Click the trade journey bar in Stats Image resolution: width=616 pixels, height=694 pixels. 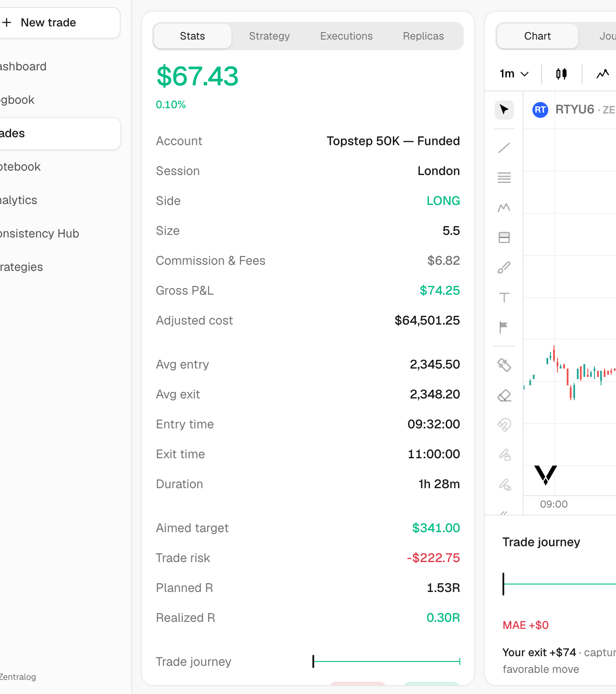point(386,661)
